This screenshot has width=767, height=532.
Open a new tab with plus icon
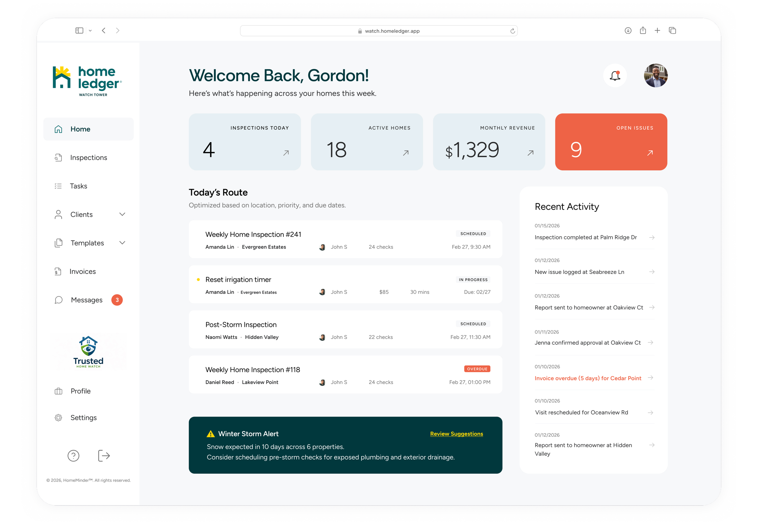(x=657, y=31)
